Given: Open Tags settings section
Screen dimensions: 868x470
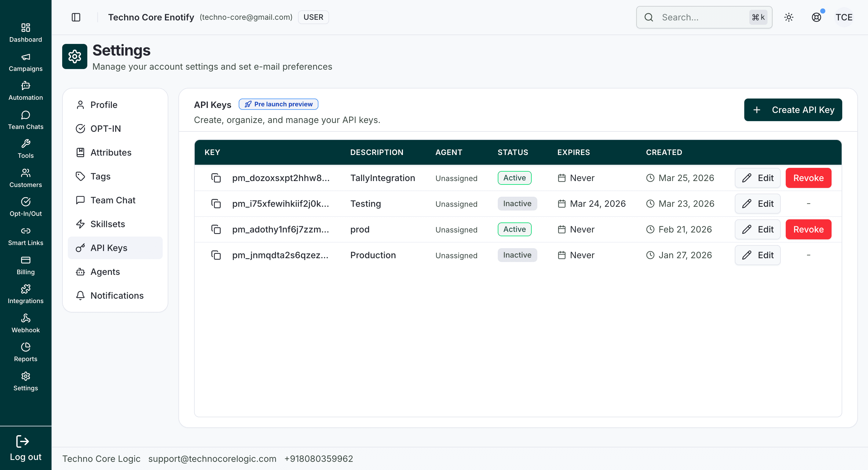Looking at the screenshot, I should 115,176.
